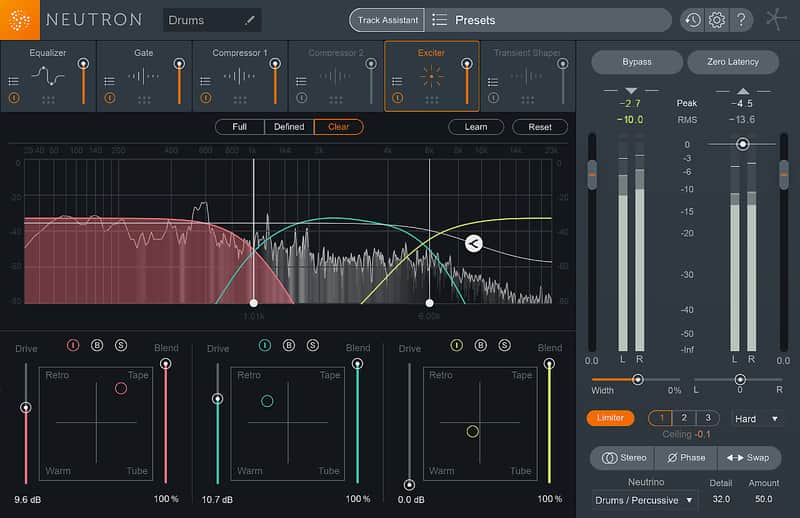The image size is (800, 518).
Task: Toggle Compressor 1 power button
Action: pos(206,97)
